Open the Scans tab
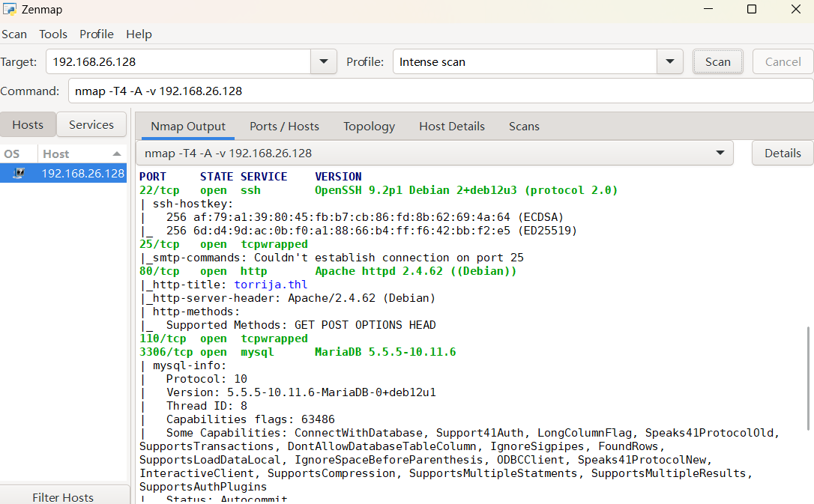Screen dimensions: 814x504 click(524, 127)
